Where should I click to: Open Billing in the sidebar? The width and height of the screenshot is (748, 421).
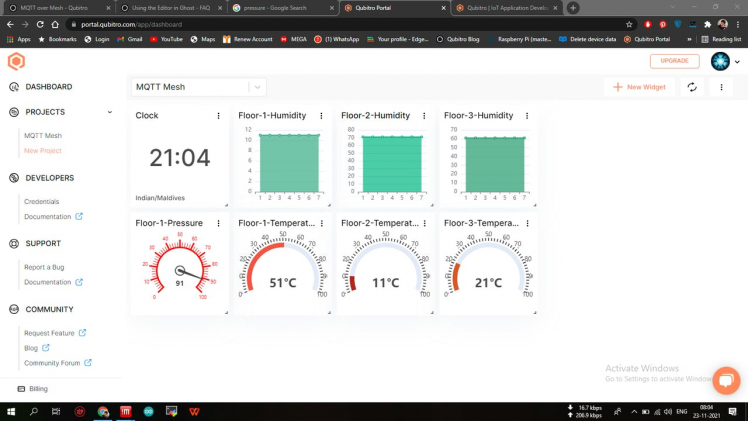[33, 389]
